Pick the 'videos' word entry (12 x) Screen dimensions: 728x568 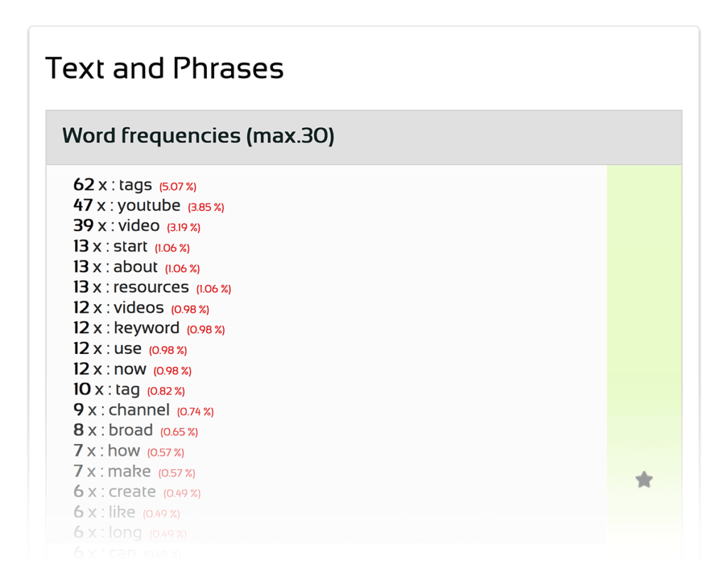138,308
